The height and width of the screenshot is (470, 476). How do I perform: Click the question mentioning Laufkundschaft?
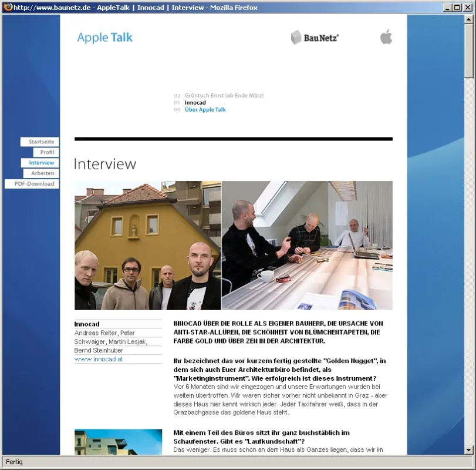(261, 437)
